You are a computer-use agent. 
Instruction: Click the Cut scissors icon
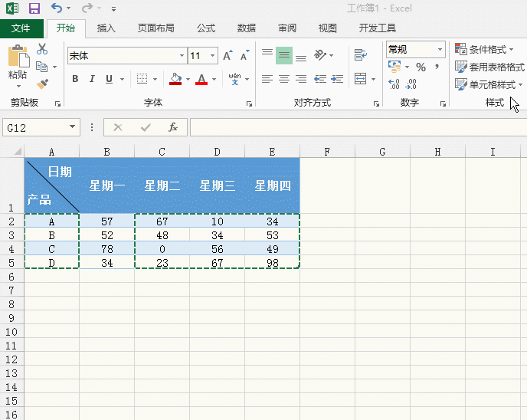[x=42, y=49]
